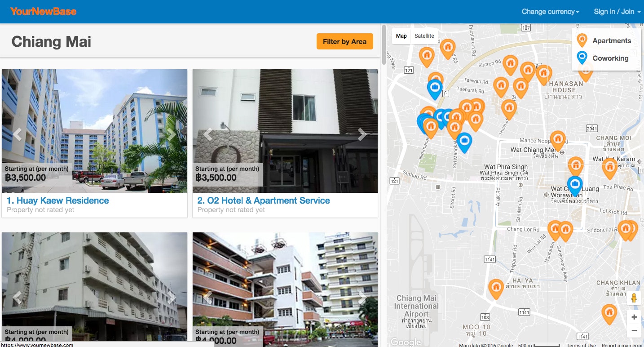
Task: Click the apartment pin near Hai Ya
Action: pos(496,289)
